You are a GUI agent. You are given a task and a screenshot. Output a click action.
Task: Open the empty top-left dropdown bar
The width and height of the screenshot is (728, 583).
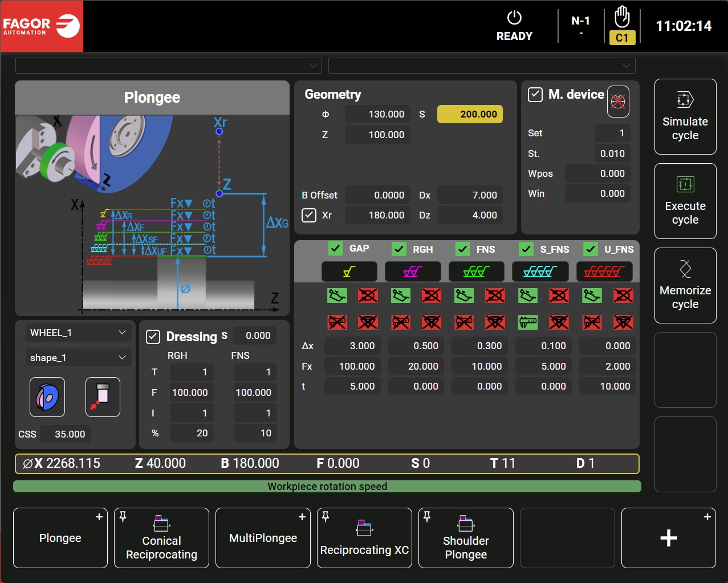point(169,66)
